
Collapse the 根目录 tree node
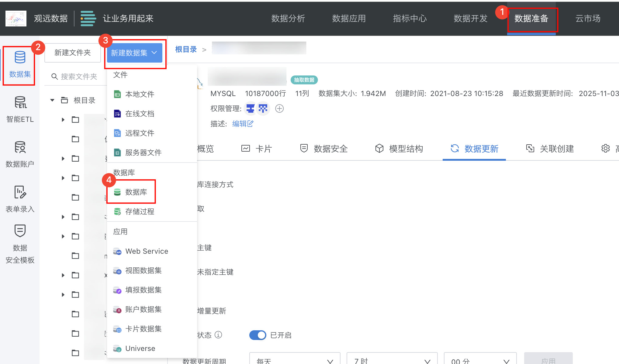tap(52, 100)
